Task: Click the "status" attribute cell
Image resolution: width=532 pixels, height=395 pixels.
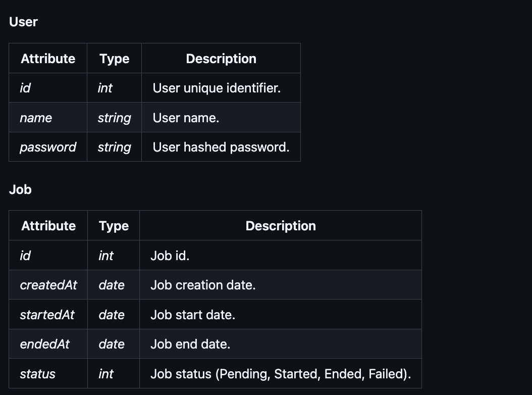Action: point(37,374)
